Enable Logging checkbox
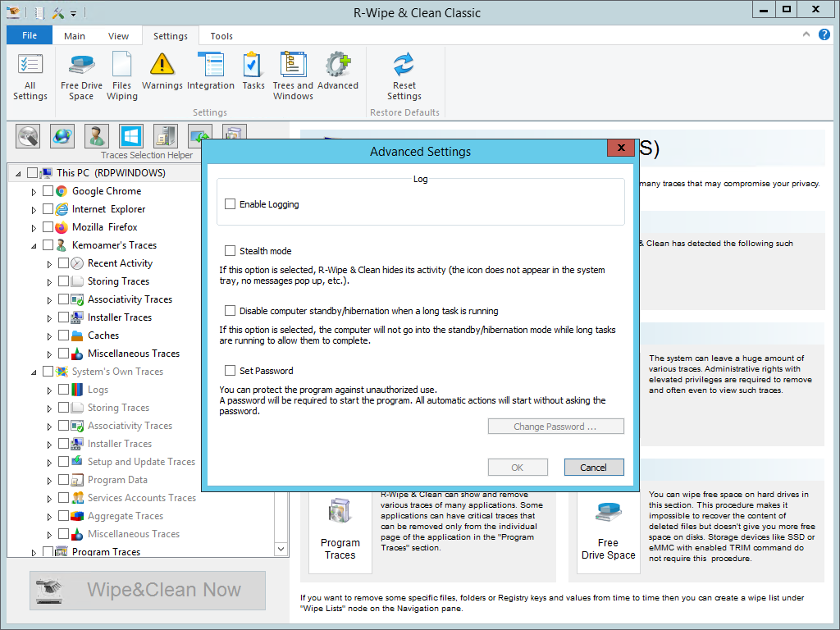Screen dimensions: 840x630 click(230, 204)
